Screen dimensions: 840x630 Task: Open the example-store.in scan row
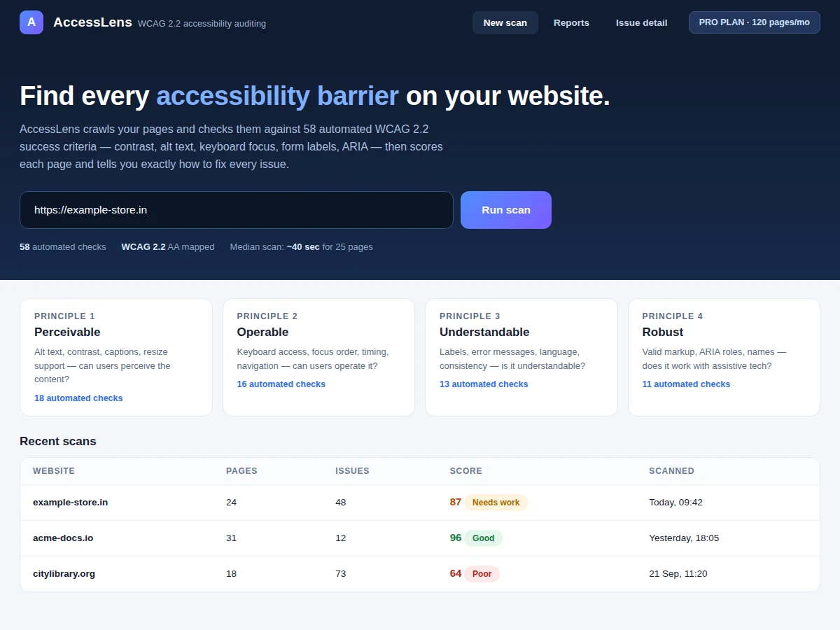click(x=420, y=503)
